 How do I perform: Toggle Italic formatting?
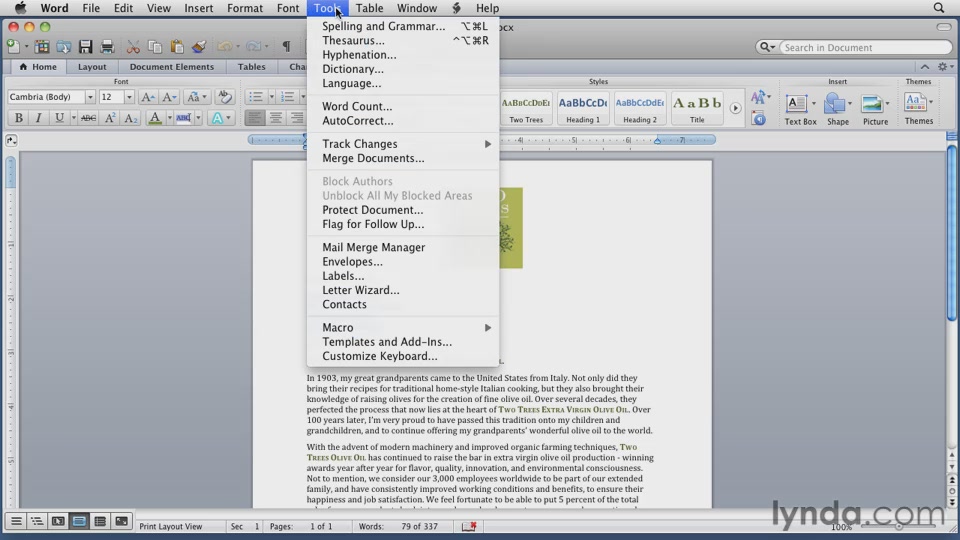(x=38, y=118)
